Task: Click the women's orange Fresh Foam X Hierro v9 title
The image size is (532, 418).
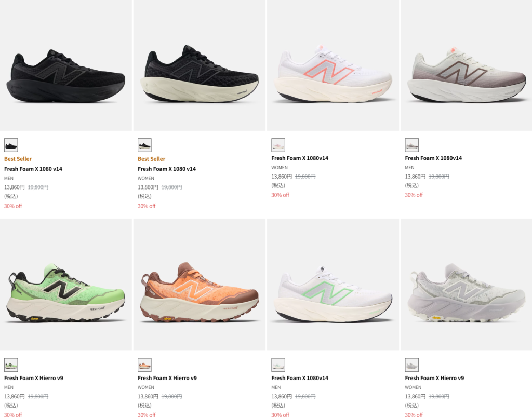Action: (x=167, y=378)
